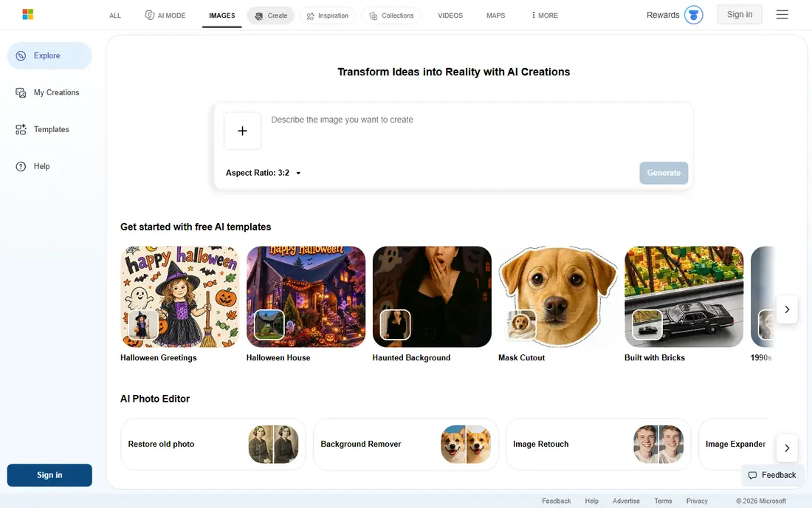Open the hamburger menu icon
Screen dimensions: 812x508
(x=782, y=15)
